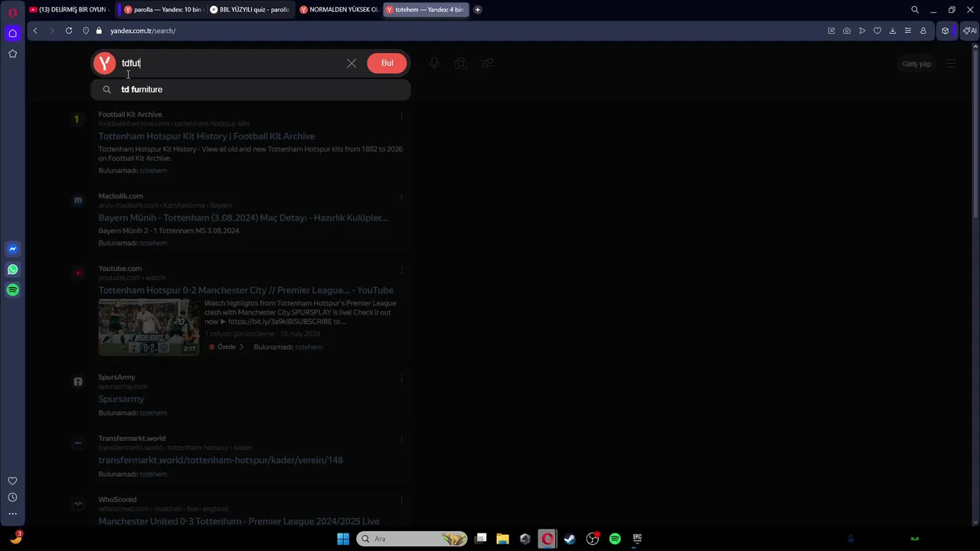Open File Explorer from the taskbar

click(x=502, y=539)
